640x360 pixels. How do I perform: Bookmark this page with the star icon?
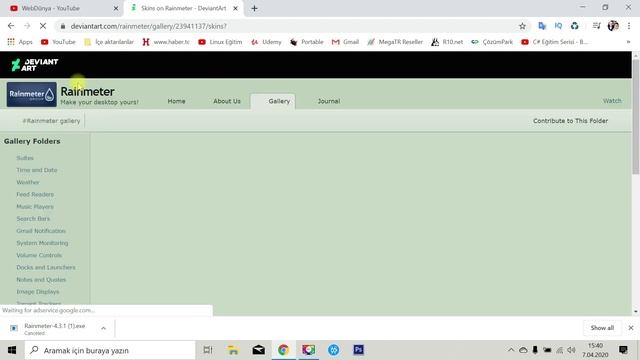point(522,26)
